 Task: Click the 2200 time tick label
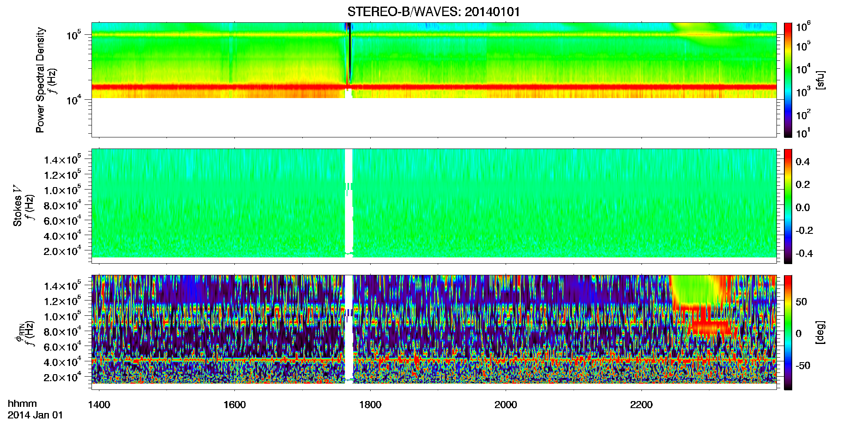click(641, 405)
